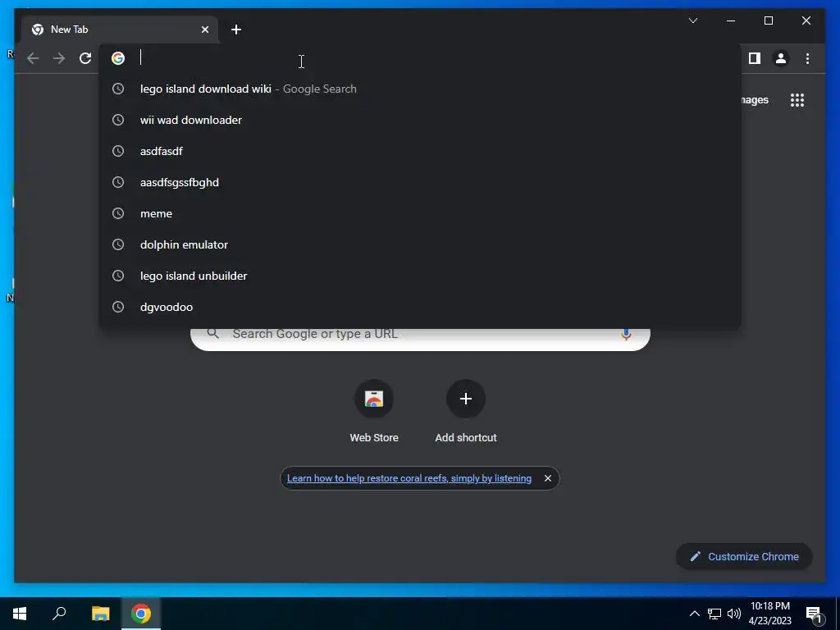Choose suggestion lego island download wiki
Screen dimensions: 840x630
coord(420,89)
